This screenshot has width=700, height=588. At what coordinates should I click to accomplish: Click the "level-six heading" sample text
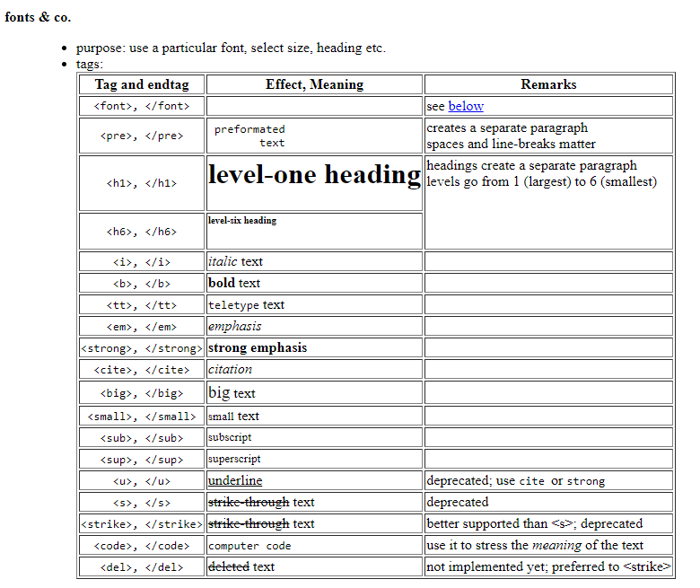(242, 221)
